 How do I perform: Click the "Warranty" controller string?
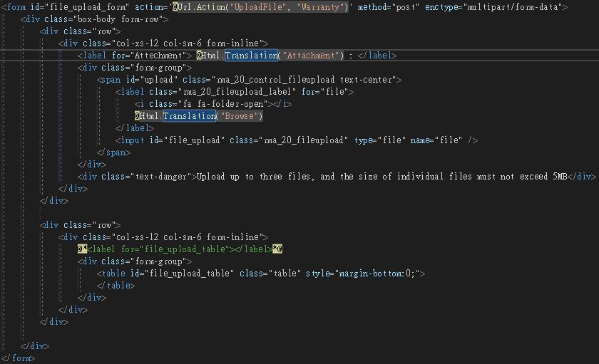tap(320, 7)
